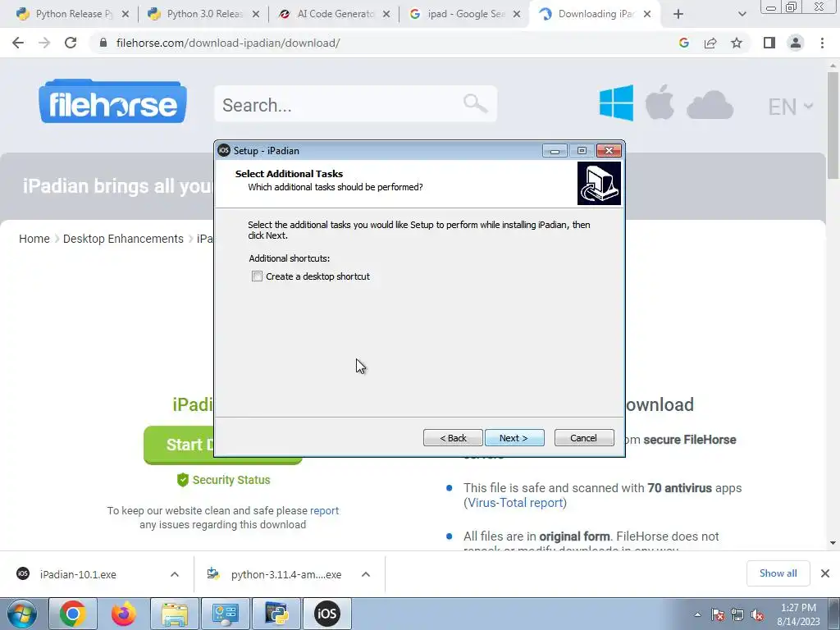
Task: Open the Chrome profile menu
Action: pyautogui.click(x=796, y=43)
